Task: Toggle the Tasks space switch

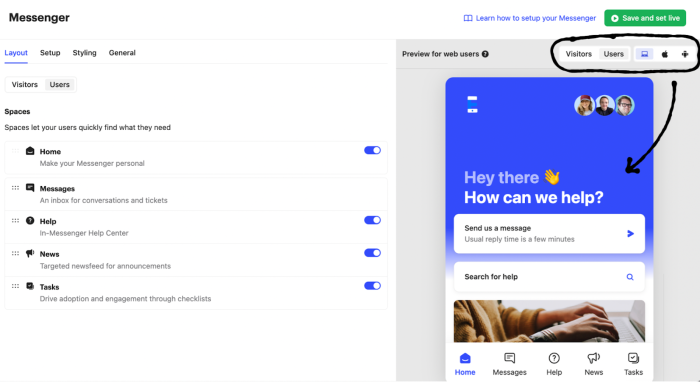Action: pyautogui.click(x=372, y=286)
